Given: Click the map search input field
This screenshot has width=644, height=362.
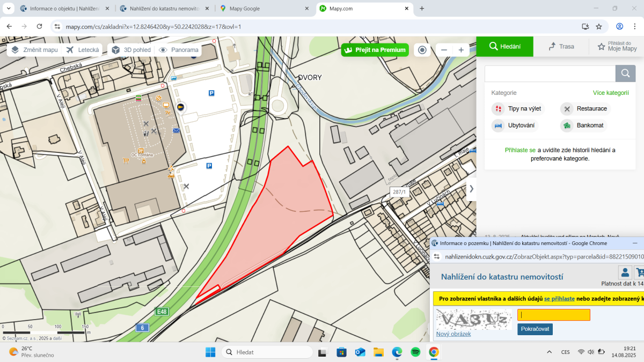Looking at the screenshot, I should 550,73.
